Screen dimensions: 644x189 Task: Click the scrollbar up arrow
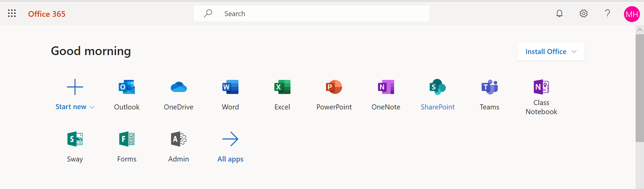coord(640,30)
